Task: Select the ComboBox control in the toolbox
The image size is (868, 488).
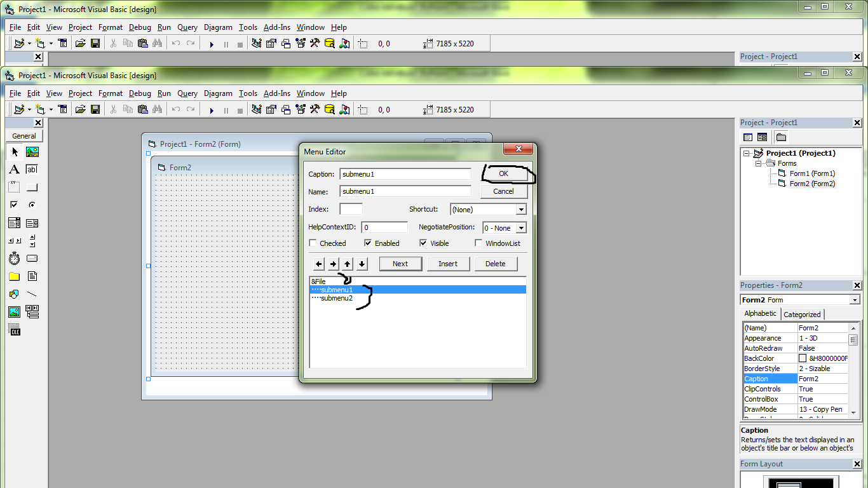Action: point(15,223)
